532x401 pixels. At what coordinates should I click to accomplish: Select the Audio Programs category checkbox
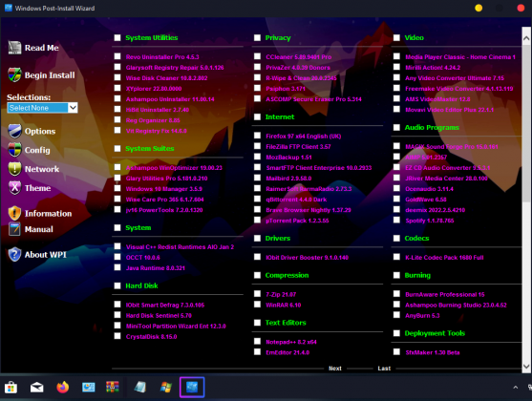(396, 127)
